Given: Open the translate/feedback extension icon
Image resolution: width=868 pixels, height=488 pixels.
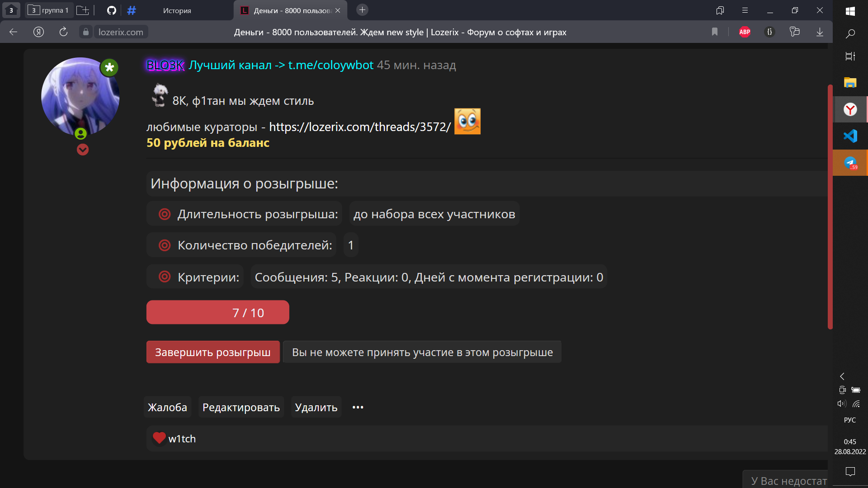Looking at the screenshot, I should click(x=794, y=32).
